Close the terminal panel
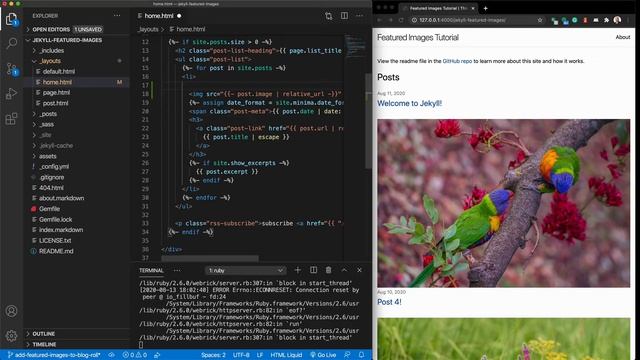 pos(359,270)
